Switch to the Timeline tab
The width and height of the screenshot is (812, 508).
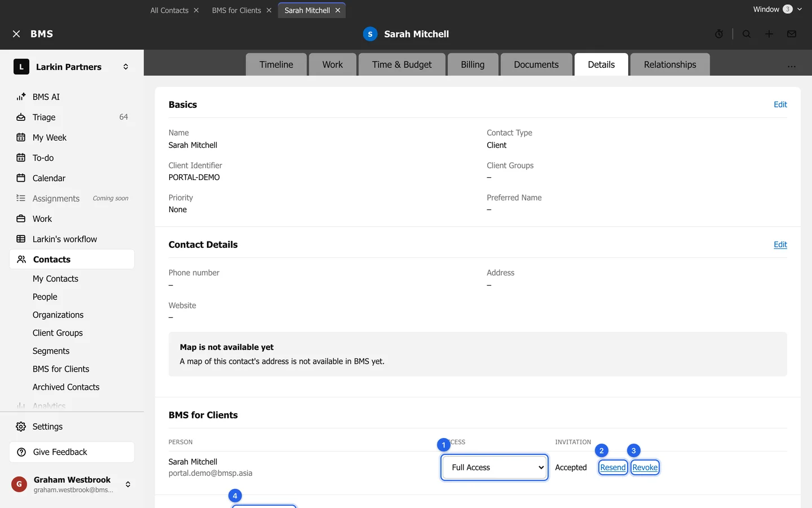[x=276, y=64]
